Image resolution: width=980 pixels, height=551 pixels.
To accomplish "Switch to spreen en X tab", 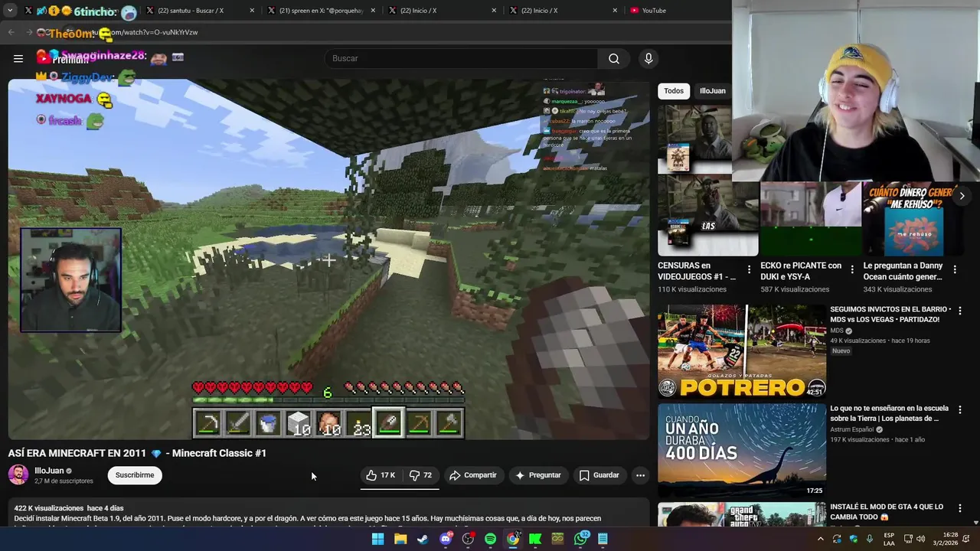I will click(319, 11).
